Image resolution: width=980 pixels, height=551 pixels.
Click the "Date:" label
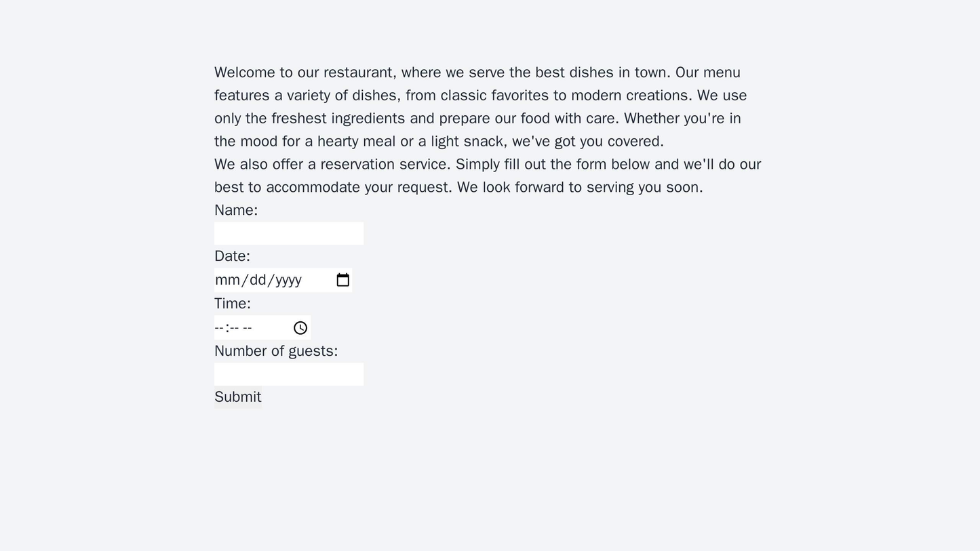click(x=232, y=256)
